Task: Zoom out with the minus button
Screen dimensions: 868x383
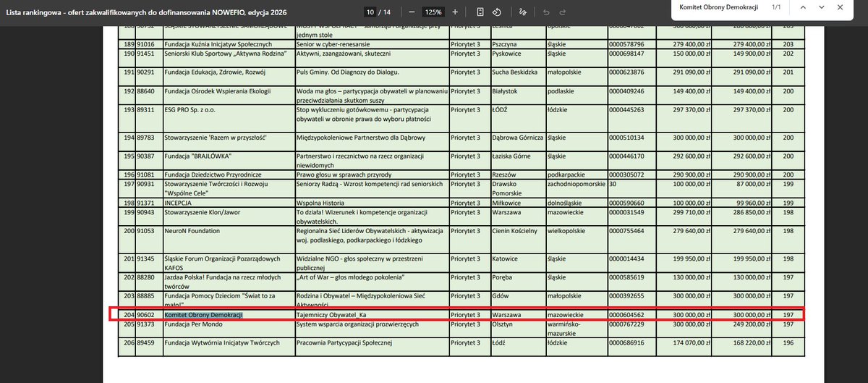Action: (x=412, y=12)
